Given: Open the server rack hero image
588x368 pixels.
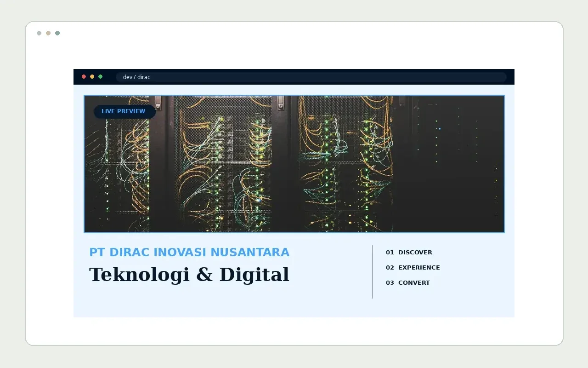Looking at the screenshot, I should 294,164.
